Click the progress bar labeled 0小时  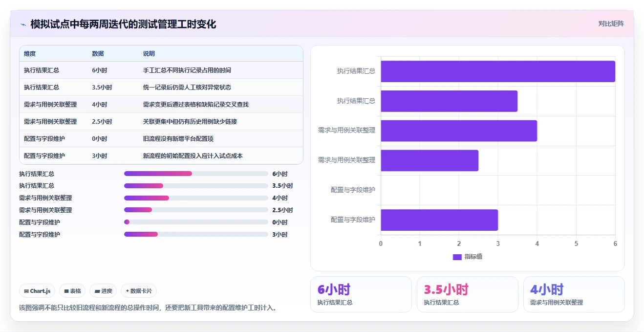[196, 222]
